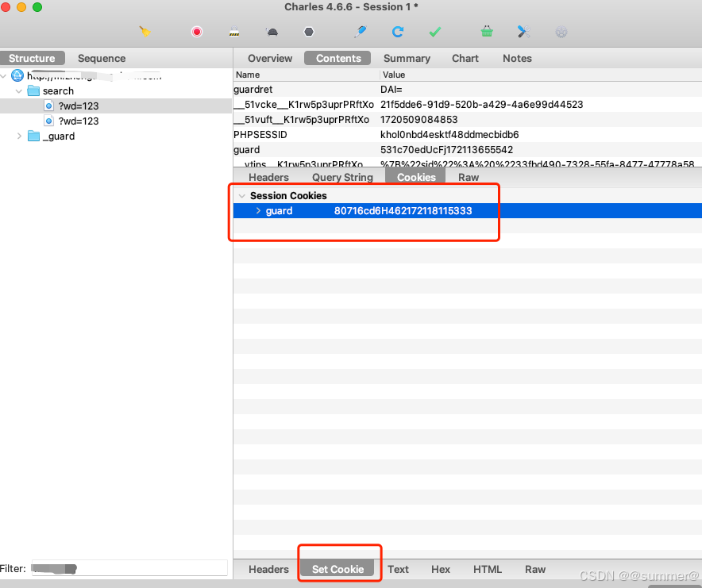This screenshot has width=702, height=588.
Task: Open the Summary tab
Action: [x=407, y=58]
